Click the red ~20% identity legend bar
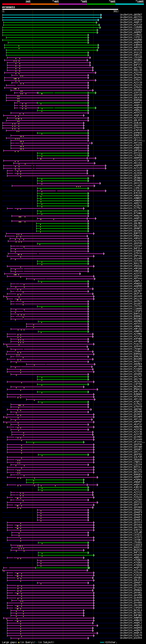 [16, 4]
